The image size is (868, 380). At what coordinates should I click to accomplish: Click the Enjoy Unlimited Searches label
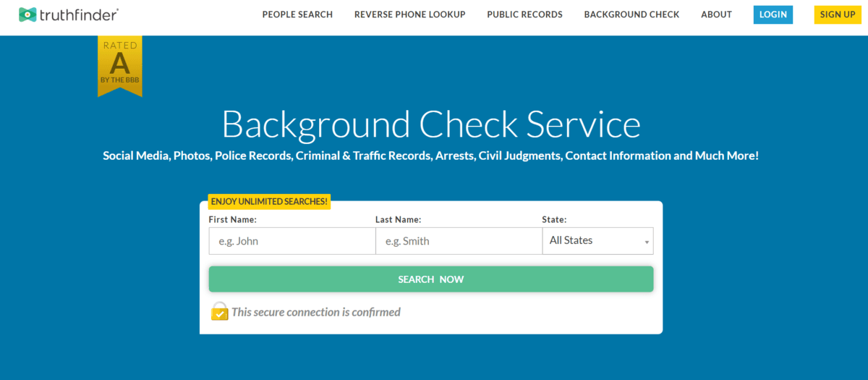click(x=269, y=201)
